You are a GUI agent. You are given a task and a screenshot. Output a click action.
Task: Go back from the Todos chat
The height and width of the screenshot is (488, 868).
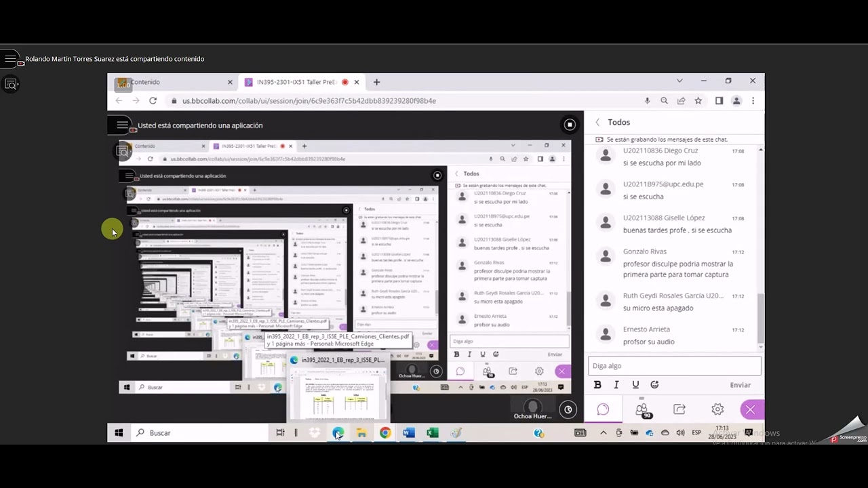597,122
